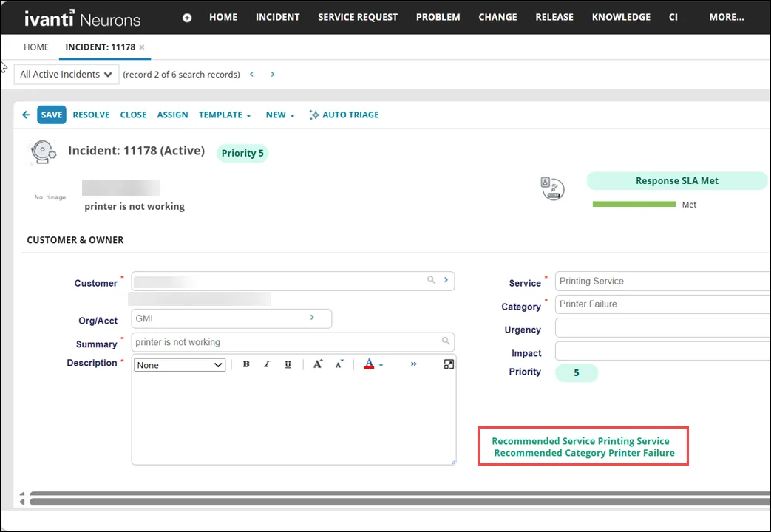Open the Urgency field

point(662,328)
